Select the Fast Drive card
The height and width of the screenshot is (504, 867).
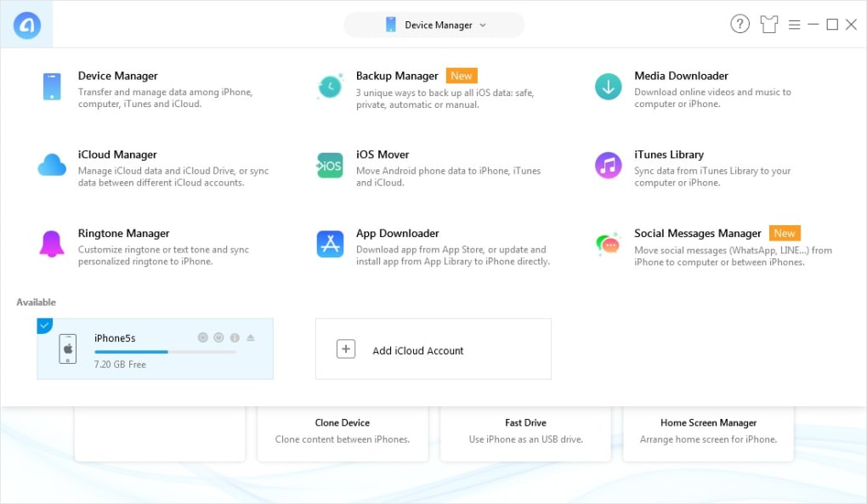coord(525,430)
